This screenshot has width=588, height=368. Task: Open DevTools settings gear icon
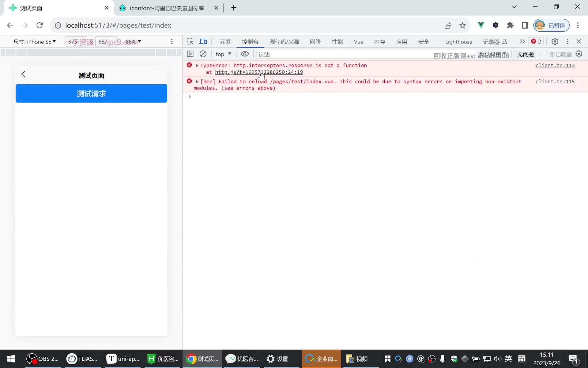[555, 41]
